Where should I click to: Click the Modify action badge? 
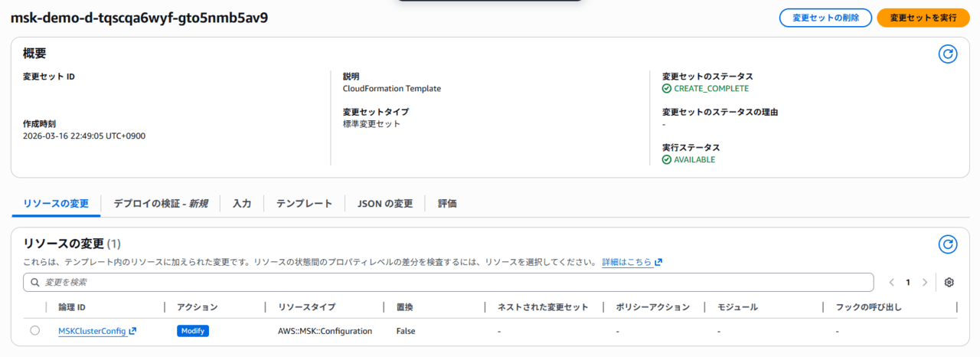(193, 331)
